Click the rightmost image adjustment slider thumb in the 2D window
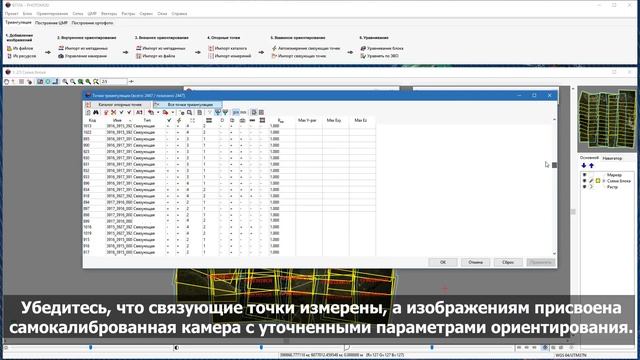This screenshot has height=360, width=640. (432, 347)
